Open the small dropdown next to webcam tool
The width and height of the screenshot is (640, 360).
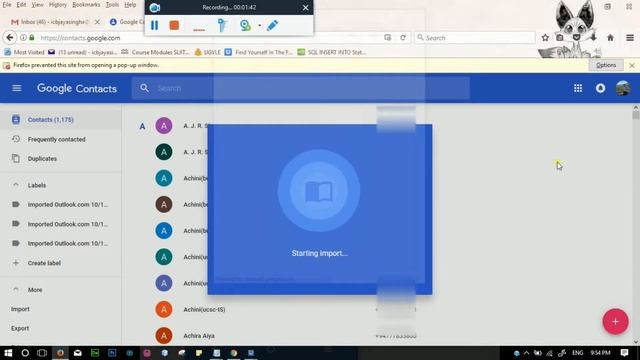[260, 25]
